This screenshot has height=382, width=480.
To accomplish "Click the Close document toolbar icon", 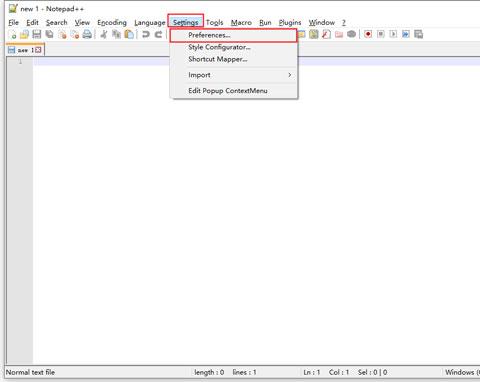I will 62,34.
